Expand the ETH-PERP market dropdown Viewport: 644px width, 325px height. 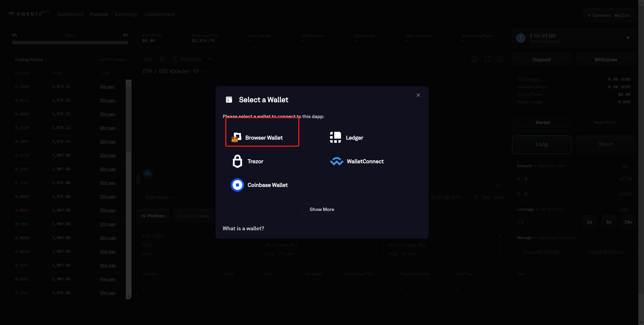tap(628, 38)
